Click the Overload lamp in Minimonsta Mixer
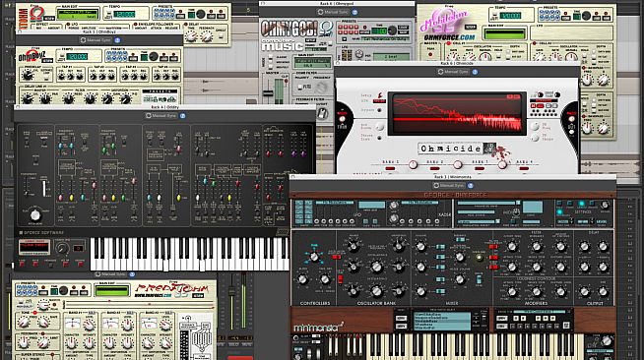 point(479,258)
